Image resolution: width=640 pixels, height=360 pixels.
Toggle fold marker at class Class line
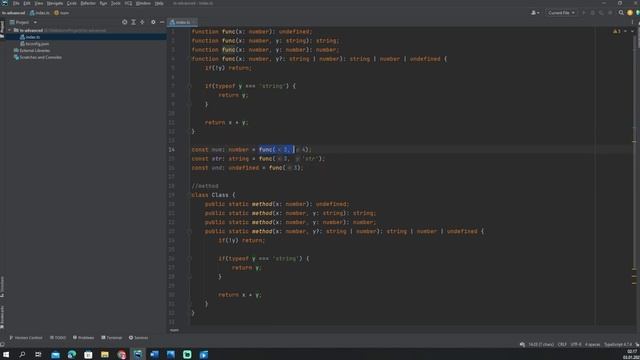[189, 195]
